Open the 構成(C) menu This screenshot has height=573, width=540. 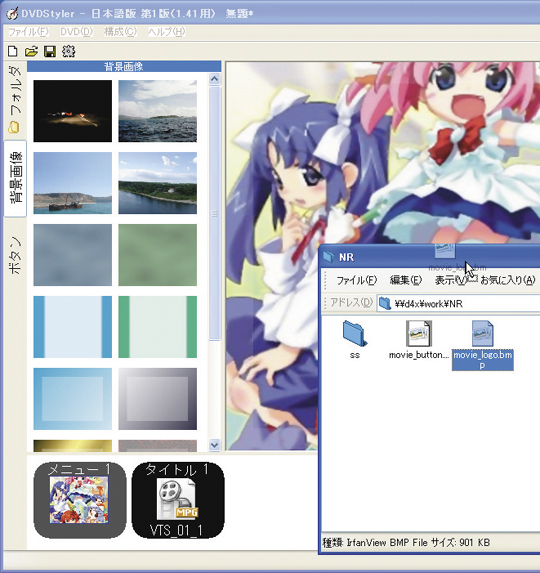click(x=120, y=32)
